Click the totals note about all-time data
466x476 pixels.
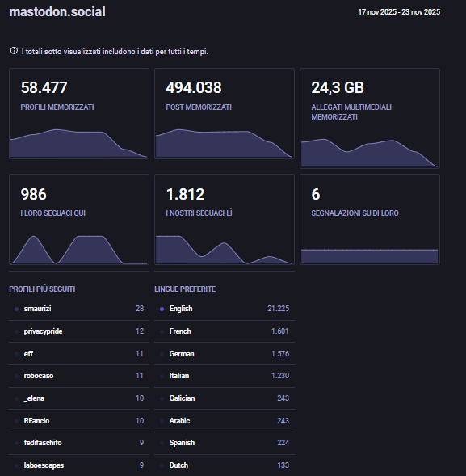[x=115, y=52]
